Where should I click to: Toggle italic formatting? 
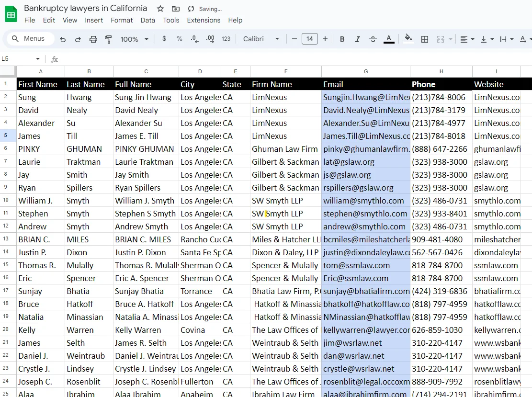(358, 39)
